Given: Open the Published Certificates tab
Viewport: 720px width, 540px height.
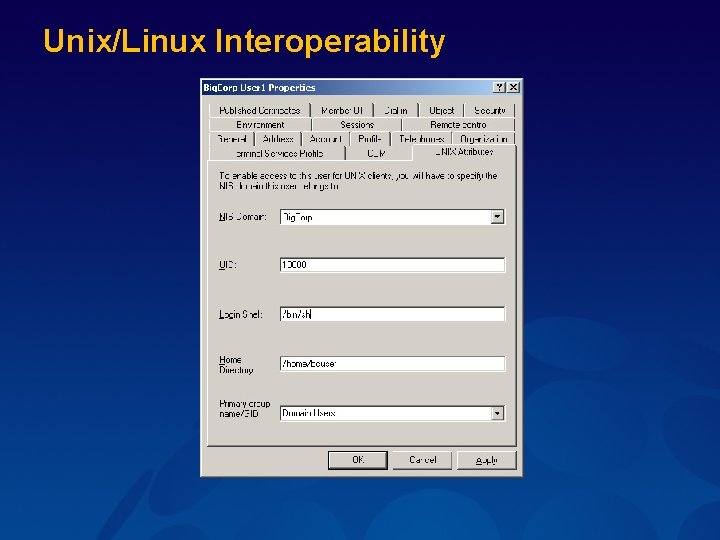Looking at the screenshot, I should click(x=259, y=111).
